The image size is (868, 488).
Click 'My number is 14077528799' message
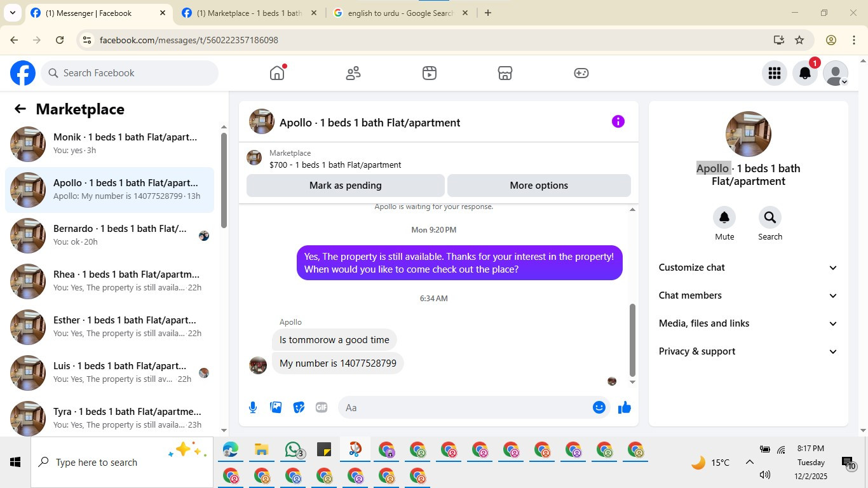coord(338,363)
